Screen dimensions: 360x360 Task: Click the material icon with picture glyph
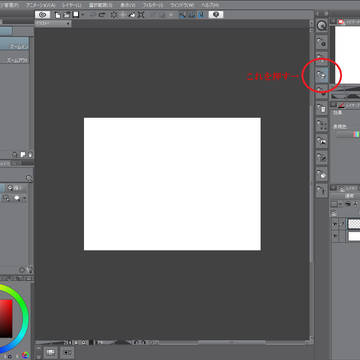pyautogui.click(x=322, y=141)
